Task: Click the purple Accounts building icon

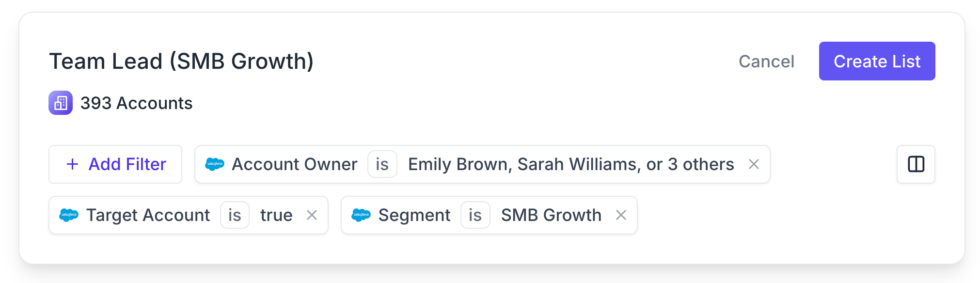Action: (x=61, y=103)
